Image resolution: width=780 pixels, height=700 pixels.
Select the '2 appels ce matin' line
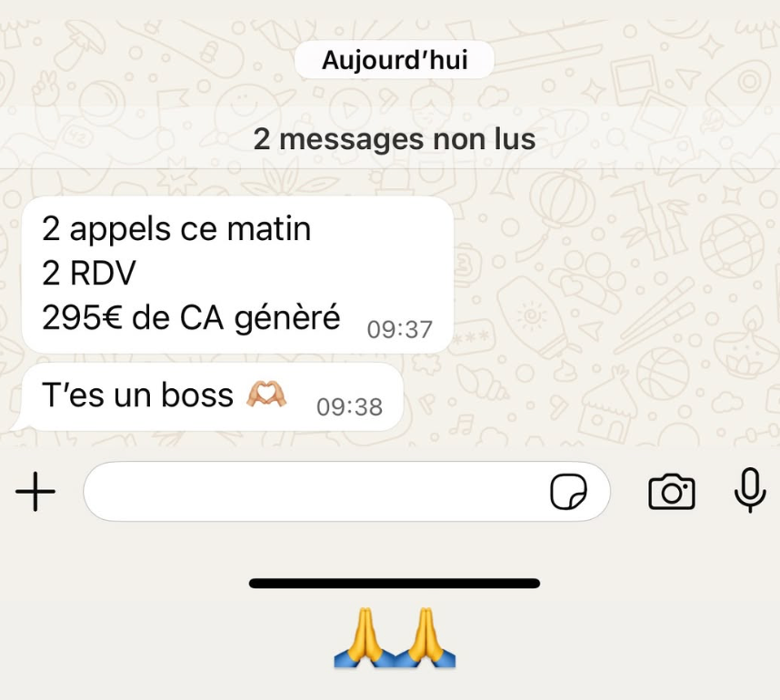(x=176, y=229)
